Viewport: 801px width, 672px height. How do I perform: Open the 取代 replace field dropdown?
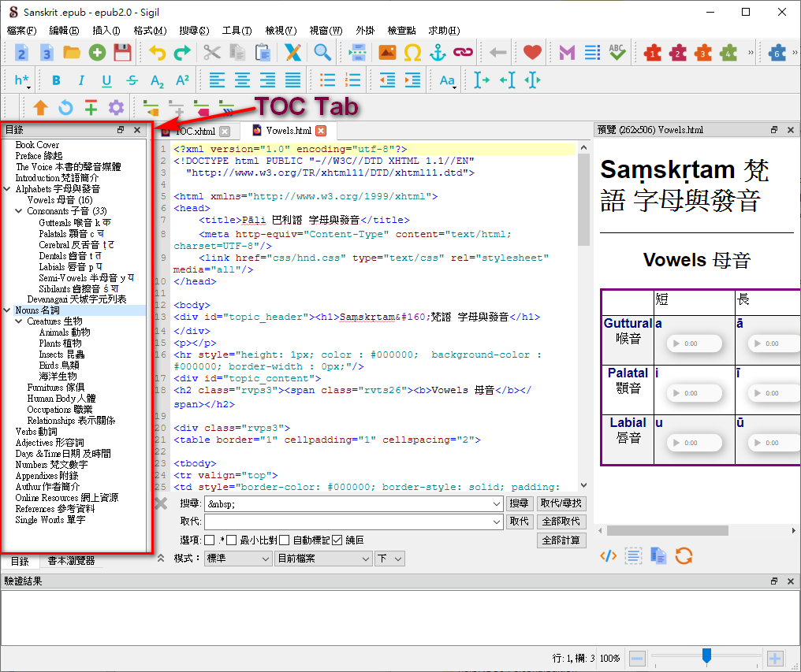click(x=497, y=522)
